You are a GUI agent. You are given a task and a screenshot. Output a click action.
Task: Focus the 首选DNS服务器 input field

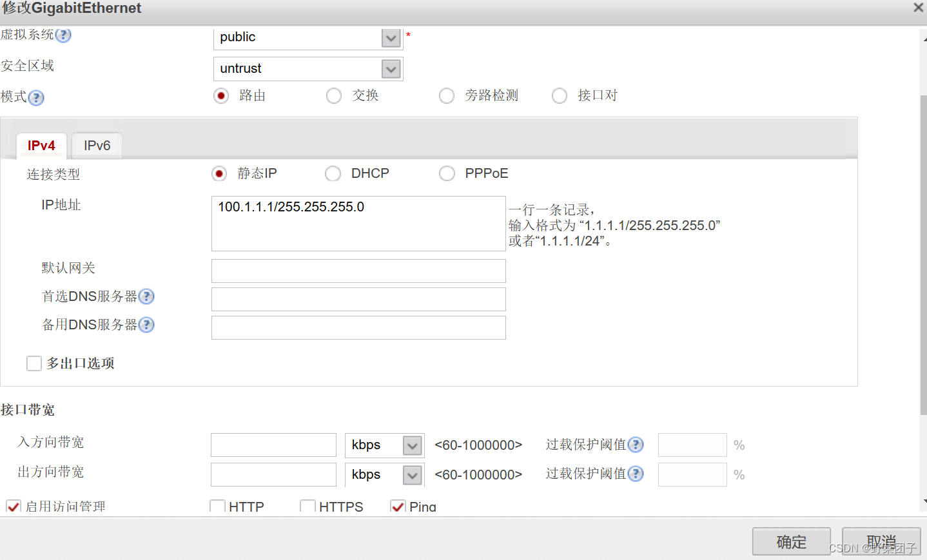(x=358, y=299)
